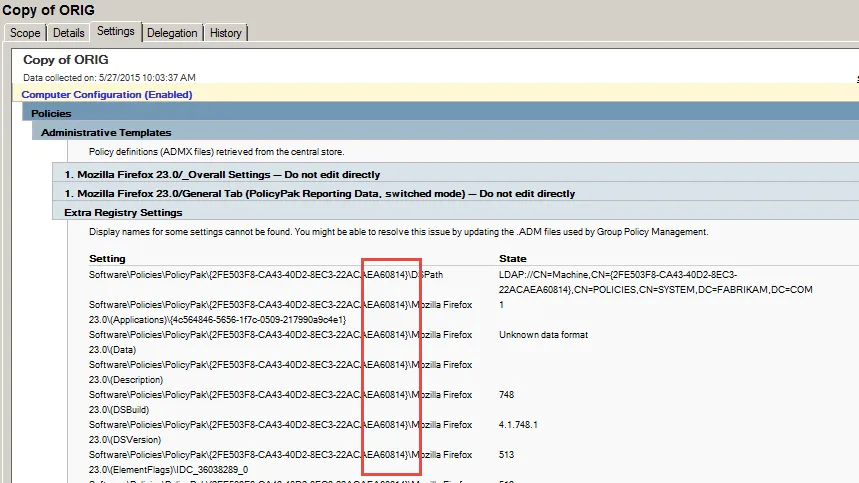859x483 pixels.
Task: Collapse the Computer Configuration (Enabled) section
Action: click(107, 95)
